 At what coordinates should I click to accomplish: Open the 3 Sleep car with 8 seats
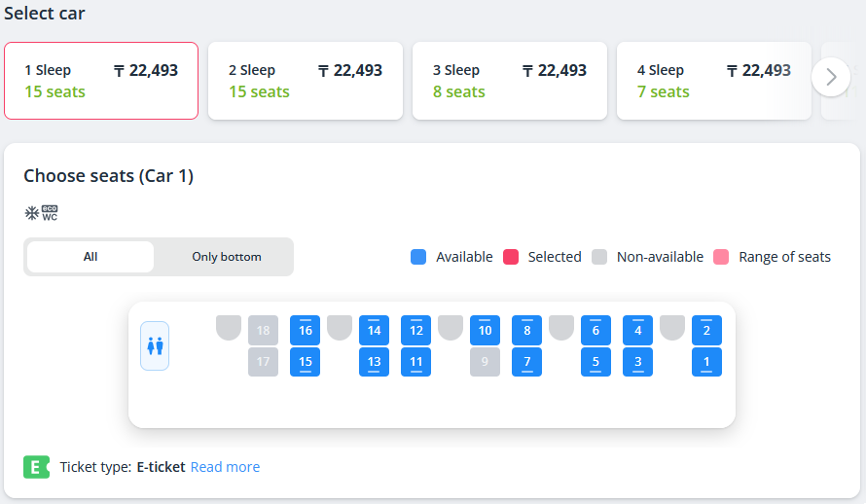(510, 81)
